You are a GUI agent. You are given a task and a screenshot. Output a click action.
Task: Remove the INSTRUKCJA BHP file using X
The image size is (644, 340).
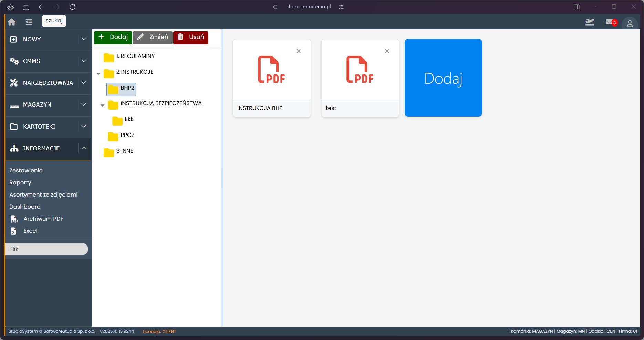click(299, 51)
